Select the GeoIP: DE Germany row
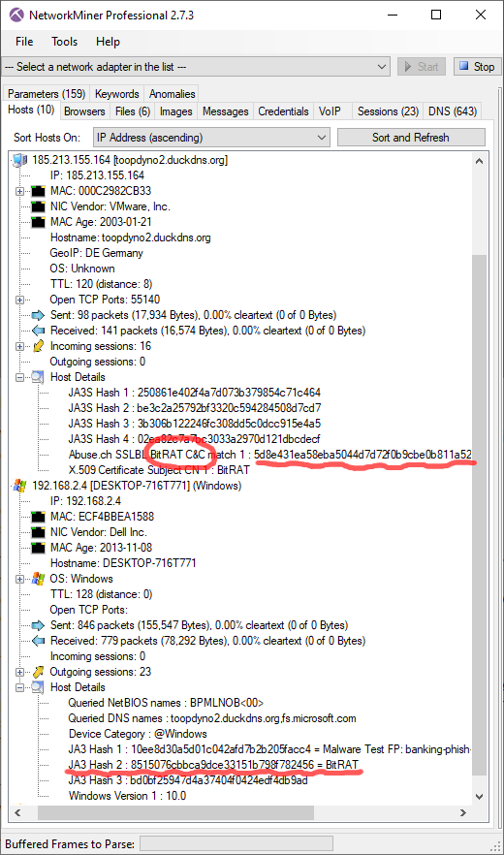Viewport: 504px width, 855px height. click(x=97, y=253)
